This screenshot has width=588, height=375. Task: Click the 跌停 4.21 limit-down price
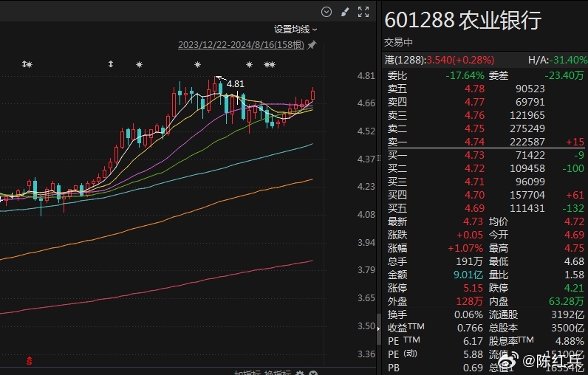point(574,288)
